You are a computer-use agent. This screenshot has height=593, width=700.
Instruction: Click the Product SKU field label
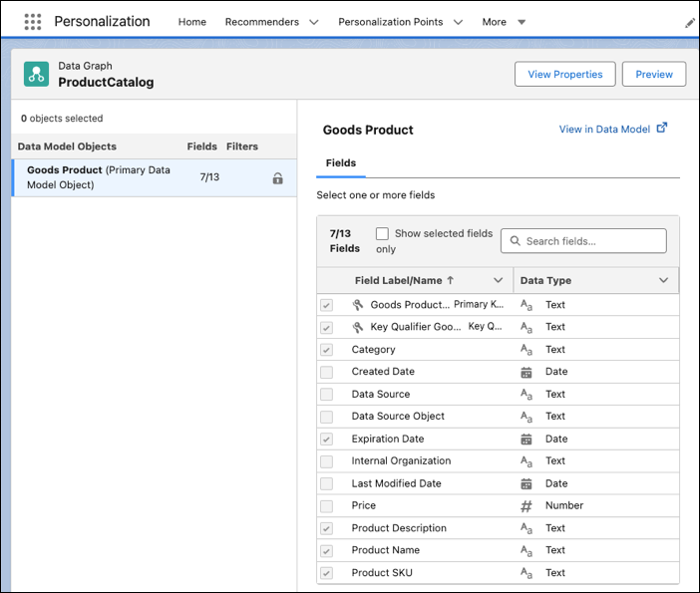382,572
